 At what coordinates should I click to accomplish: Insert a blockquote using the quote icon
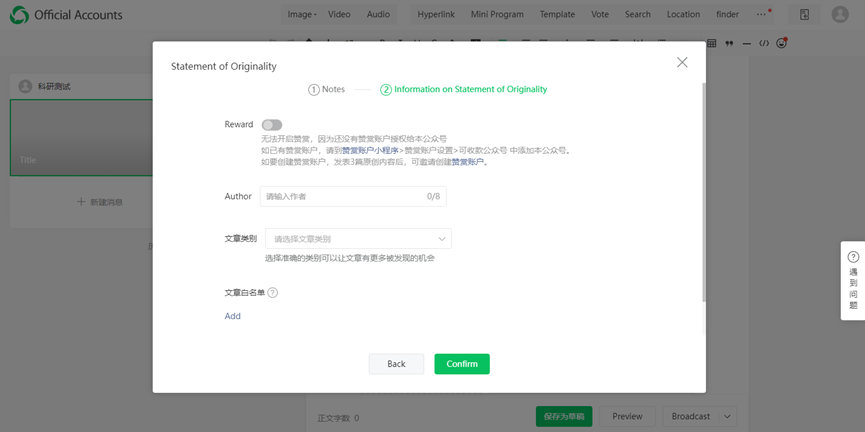coord(729,44)
